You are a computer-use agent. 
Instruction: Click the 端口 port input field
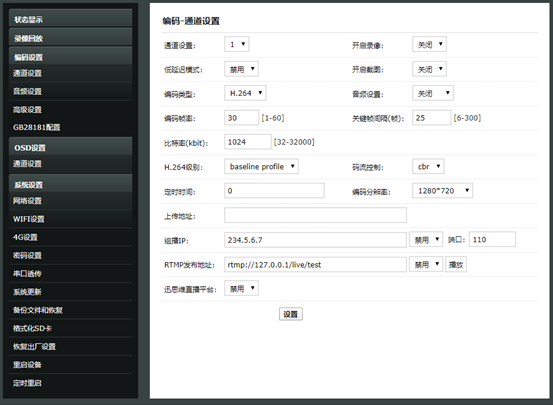coord(492,240)
